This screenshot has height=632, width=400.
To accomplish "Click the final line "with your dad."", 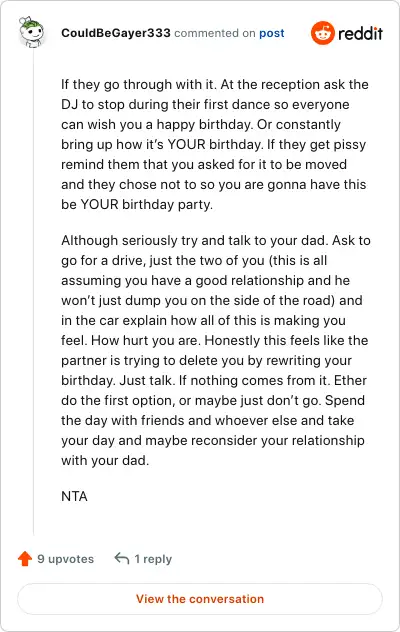I will (105, 460).
